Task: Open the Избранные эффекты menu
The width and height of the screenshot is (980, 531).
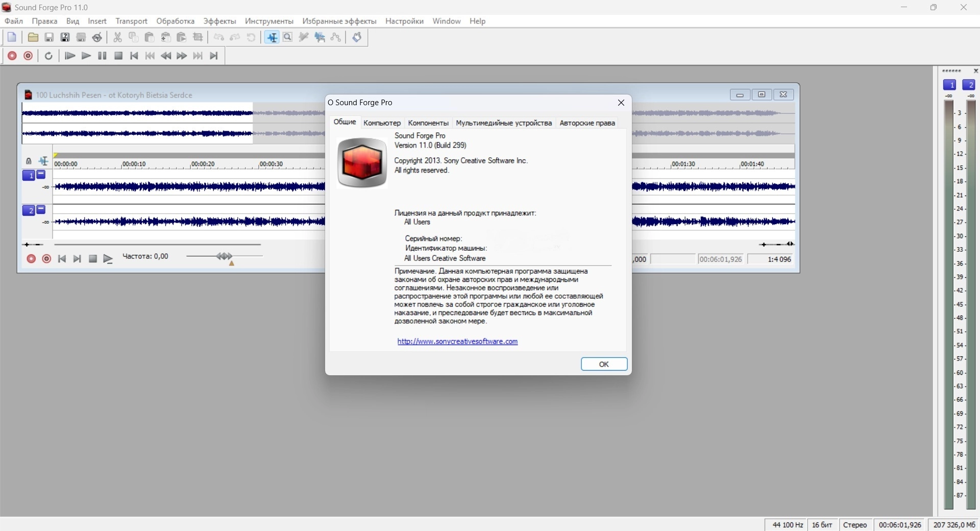Action: tap(339, 21)
